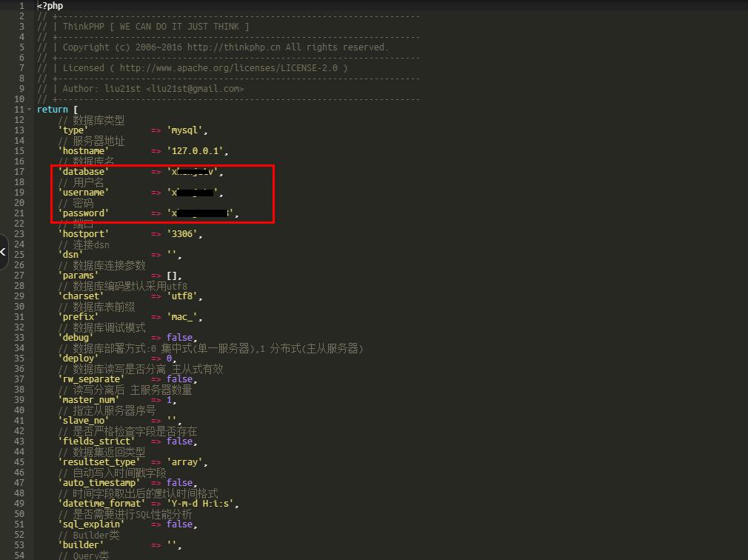Click the false value of 'fields_strict'
The height and width of the screenshot is (560, 748).
tap(179, 441)
